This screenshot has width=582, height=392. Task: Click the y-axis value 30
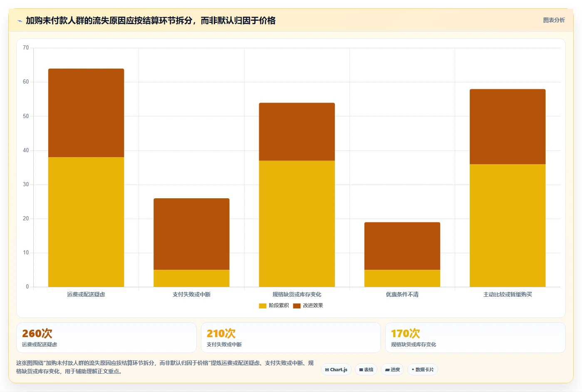pyautogui.click(x=26, y=184)
